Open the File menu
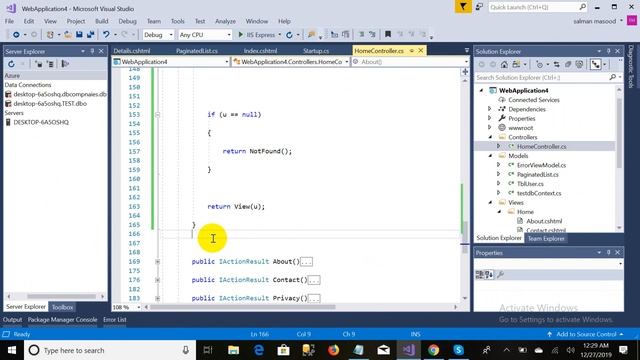This screenshot has width=640, height=360. click(x=9, y=21)
